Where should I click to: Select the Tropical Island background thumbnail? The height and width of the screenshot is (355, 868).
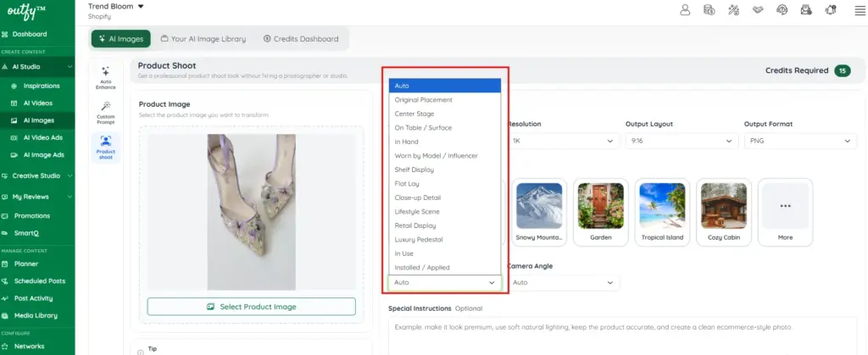pyautogui.click(x=662, y=213)
